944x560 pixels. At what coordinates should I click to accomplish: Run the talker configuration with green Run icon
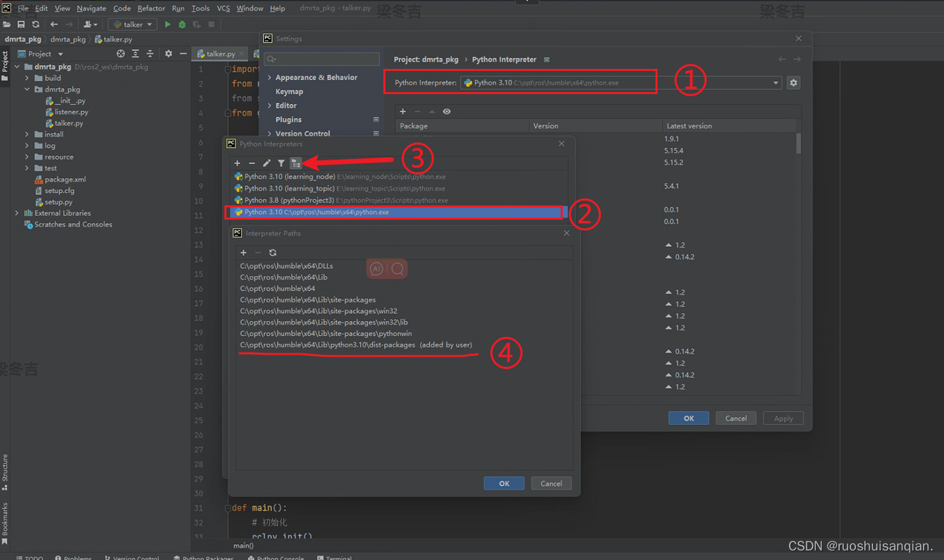pyautogui.click(x=167, y=24)
